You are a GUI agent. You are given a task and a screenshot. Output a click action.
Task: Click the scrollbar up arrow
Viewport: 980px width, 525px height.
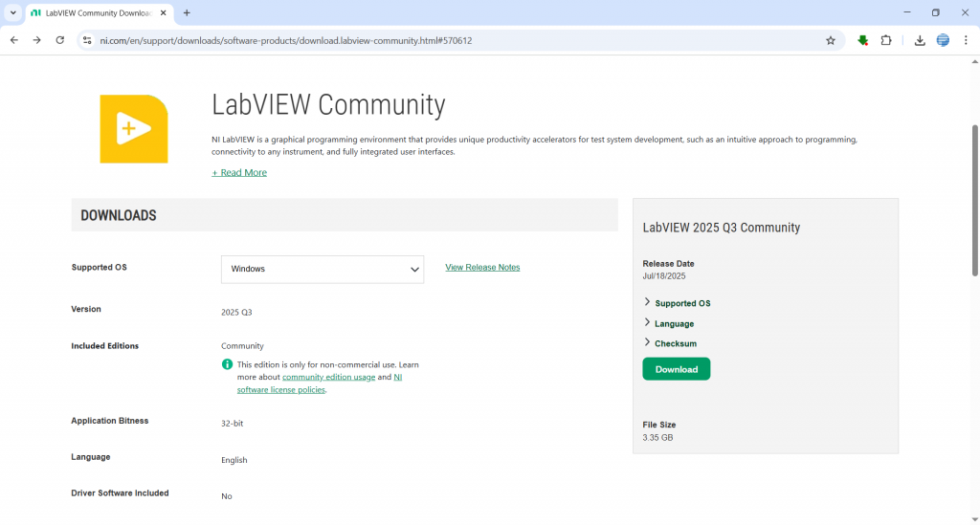click(974, 61)
